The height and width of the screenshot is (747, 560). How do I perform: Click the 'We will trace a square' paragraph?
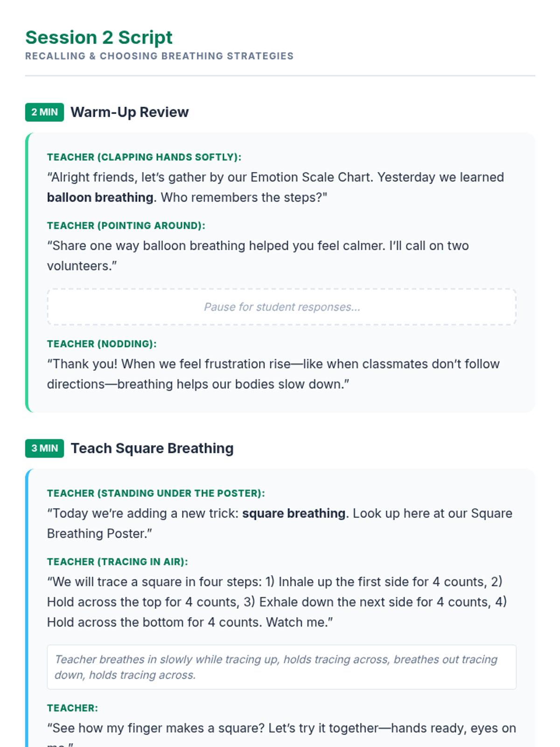click(277, 602)
